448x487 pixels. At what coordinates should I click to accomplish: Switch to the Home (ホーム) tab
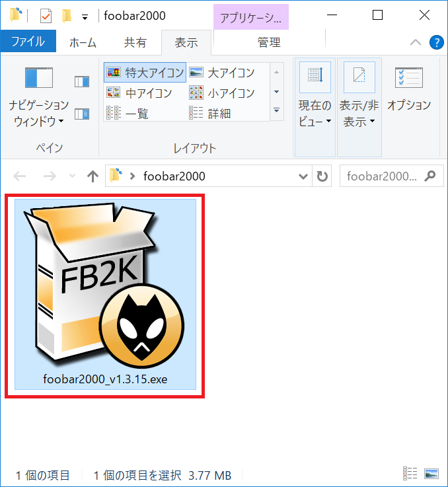point(83,42)
